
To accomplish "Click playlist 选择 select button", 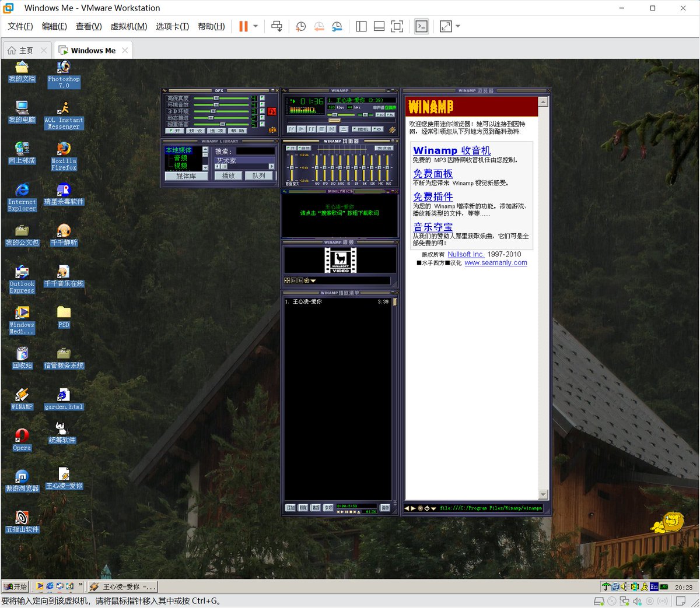I will [316, 508].
